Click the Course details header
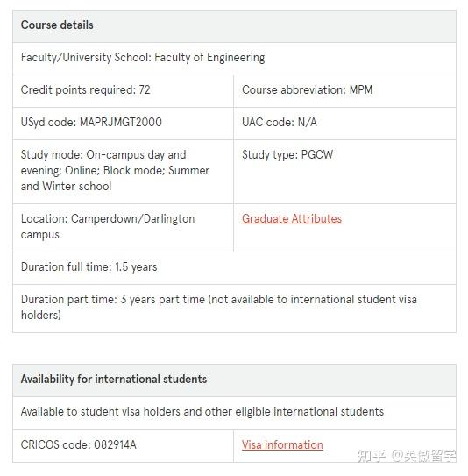468x476 pixels. pyautogui.click(x=234, y=26)
